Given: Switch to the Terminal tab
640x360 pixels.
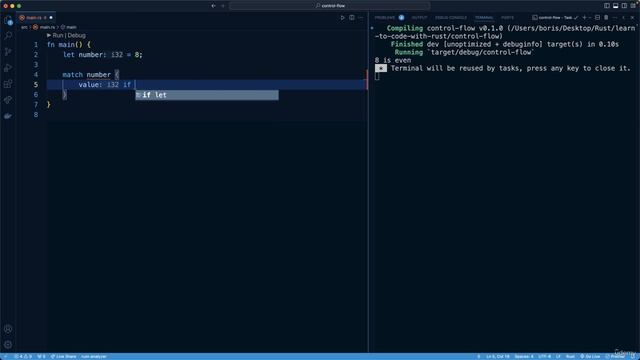Looking at the screenshot, I should point(484,18).
